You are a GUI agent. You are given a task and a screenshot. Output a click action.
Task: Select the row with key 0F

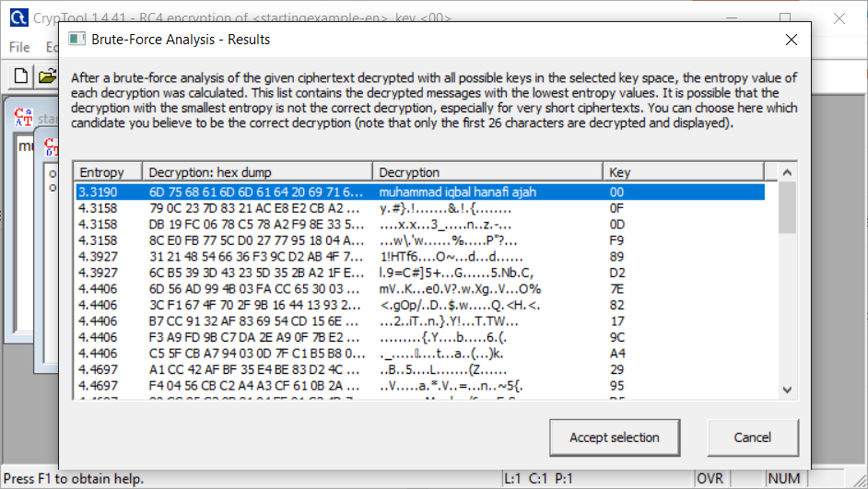tap(420, 208)
